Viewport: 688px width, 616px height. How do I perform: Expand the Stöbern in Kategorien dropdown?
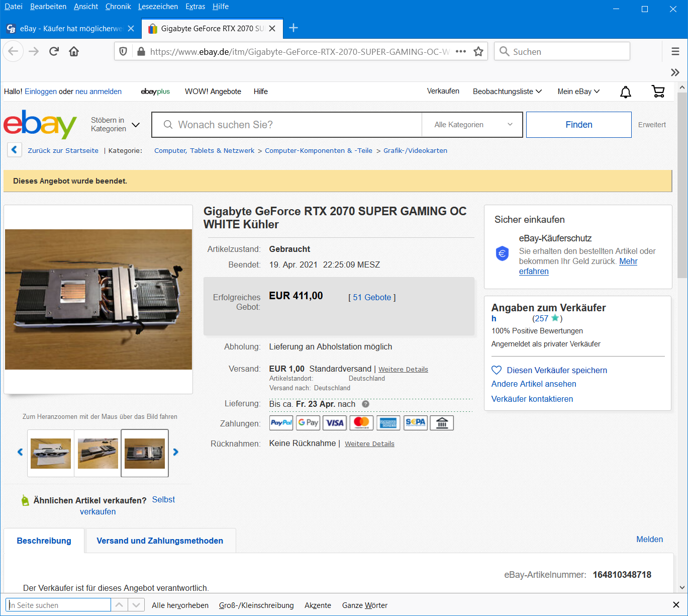[116, 124]
